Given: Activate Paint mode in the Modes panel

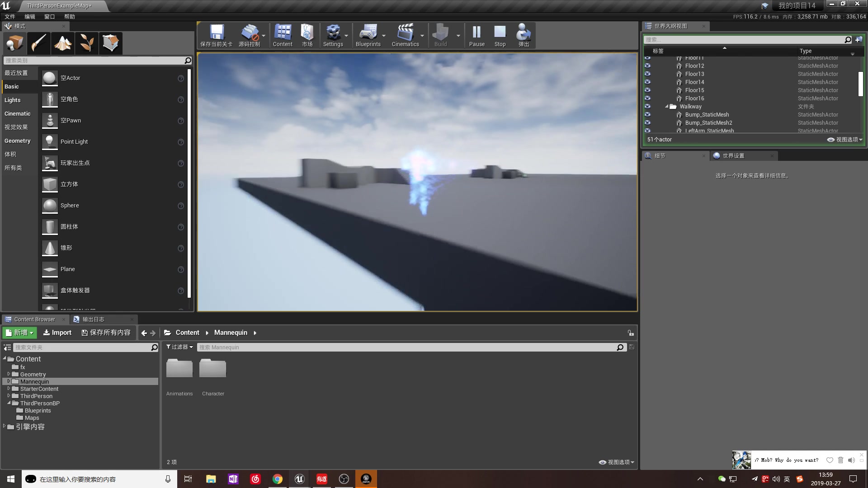Looking at the screenshot, I should pos(38,43).
